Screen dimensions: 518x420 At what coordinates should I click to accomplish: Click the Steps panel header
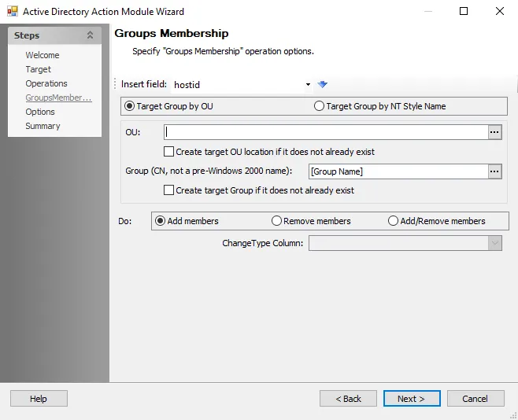(54, 35)
